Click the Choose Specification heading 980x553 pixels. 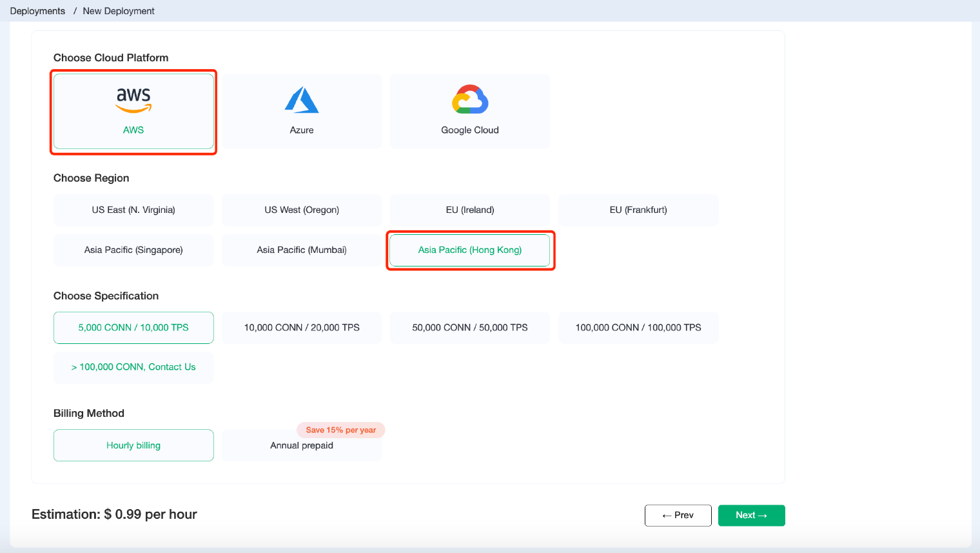click(x=106, y=296)
